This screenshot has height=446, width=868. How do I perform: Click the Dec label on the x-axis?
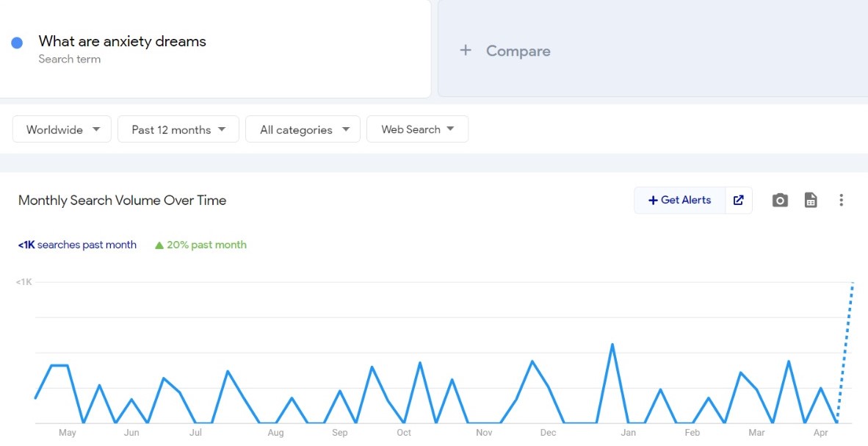tap(548, 434)
